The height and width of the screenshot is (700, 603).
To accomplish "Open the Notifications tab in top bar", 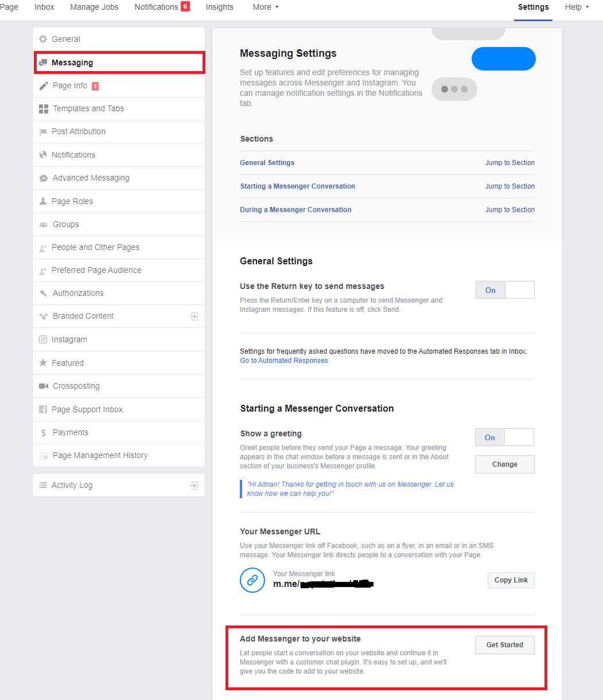I will (156, 7).
